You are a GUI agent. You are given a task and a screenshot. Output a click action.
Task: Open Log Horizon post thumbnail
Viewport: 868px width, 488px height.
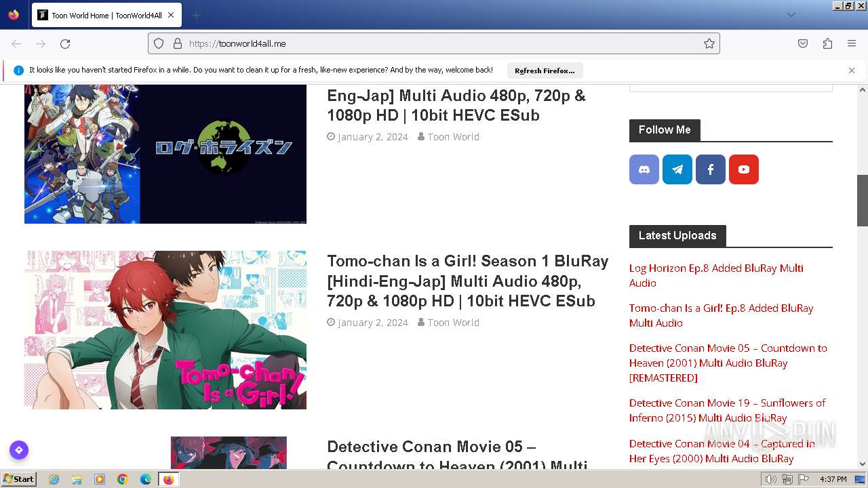click(165, 154)
